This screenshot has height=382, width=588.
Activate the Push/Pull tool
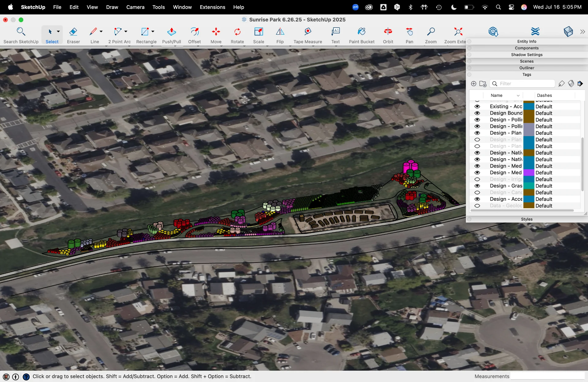click(x=171, y=35)
